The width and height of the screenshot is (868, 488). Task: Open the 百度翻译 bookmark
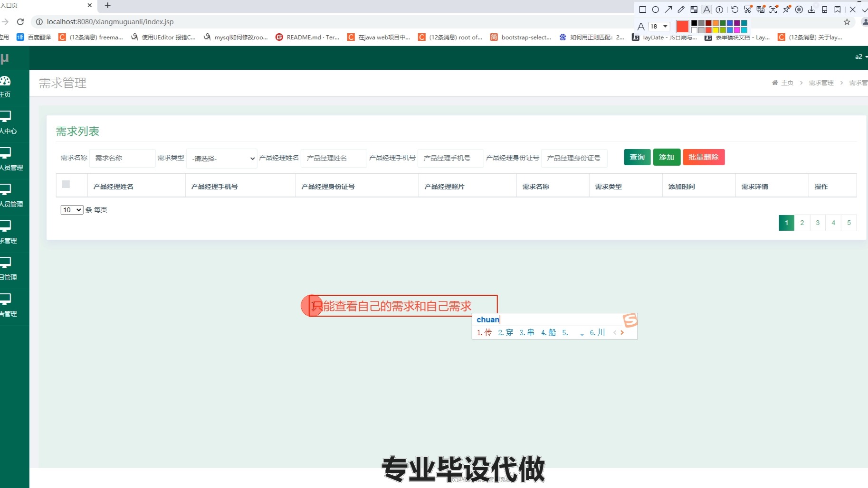(x=34, y=37)
